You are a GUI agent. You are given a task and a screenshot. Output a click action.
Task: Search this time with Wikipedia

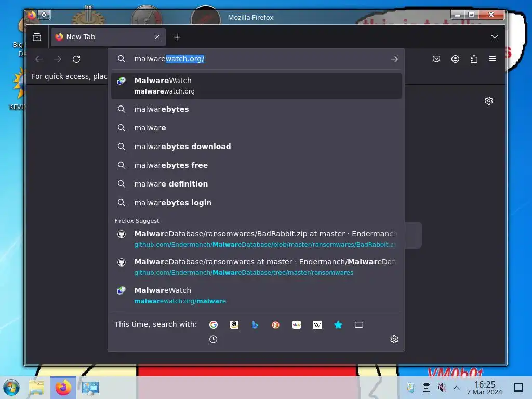pos(317,325)
